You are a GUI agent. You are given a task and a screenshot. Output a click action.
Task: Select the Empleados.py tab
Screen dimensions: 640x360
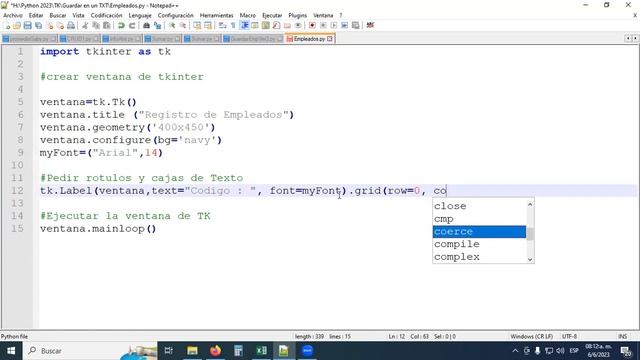click(x=309, y=39)
